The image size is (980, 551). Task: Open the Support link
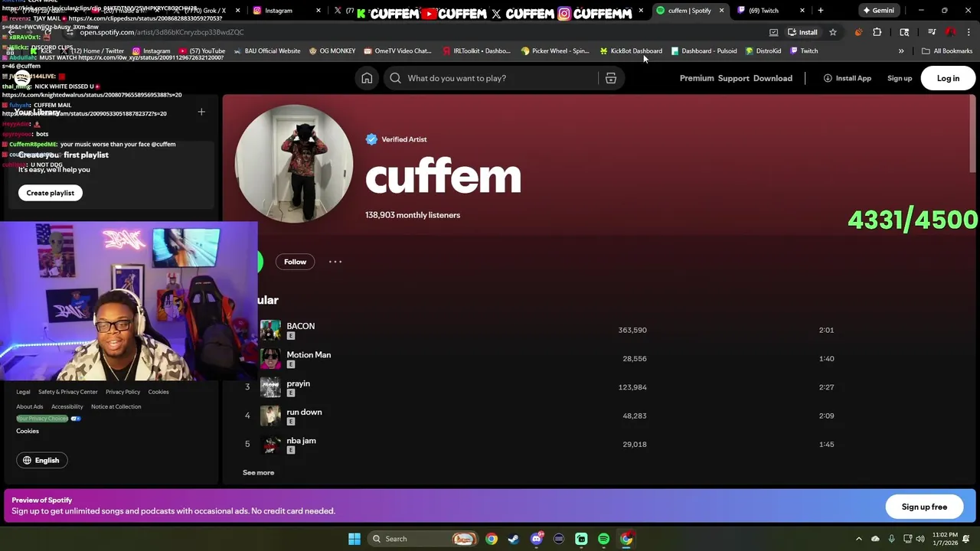(x=733, y=78)
